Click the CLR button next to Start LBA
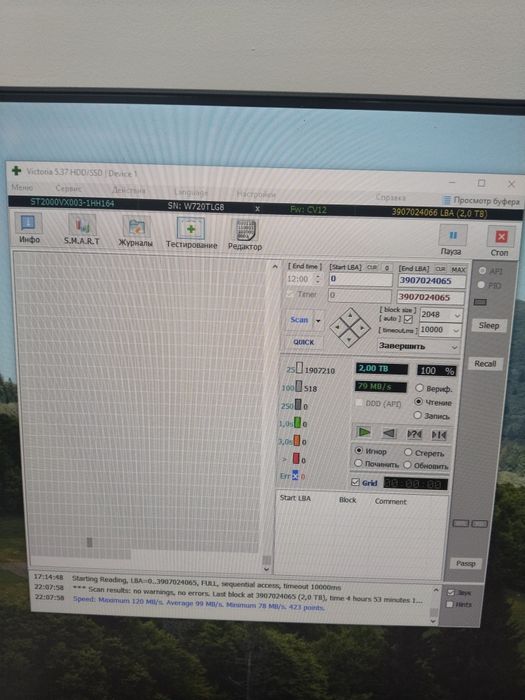The height and width of the screenshot is (700, 525). (x=372, y=267)
